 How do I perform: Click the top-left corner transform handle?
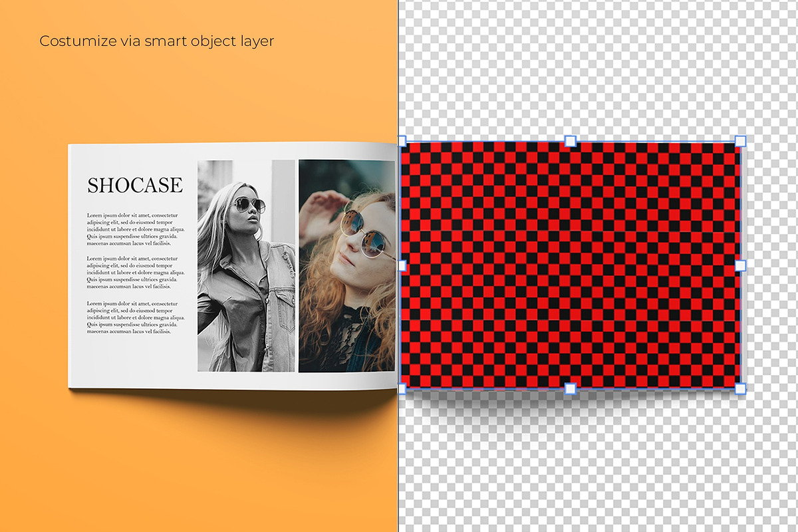pos(402,141)
